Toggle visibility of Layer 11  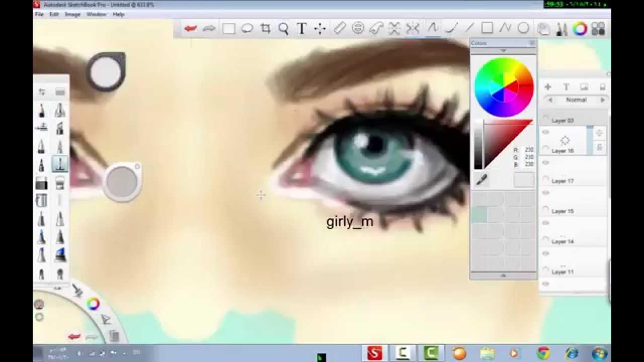545,253
